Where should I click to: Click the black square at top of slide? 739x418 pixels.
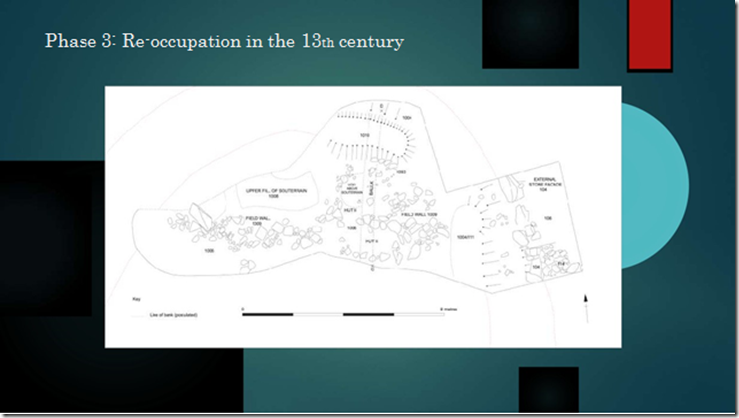(530, 34)
